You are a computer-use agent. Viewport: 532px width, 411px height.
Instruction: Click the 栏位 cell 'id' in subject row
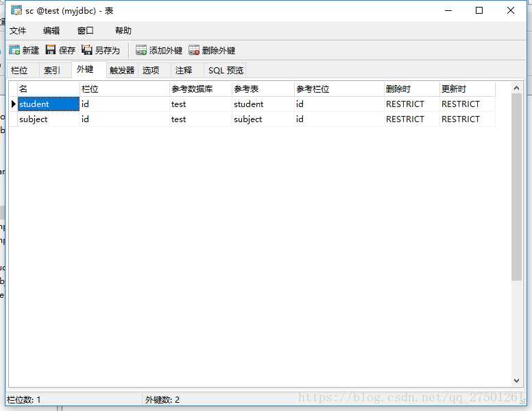coord(125,119)
